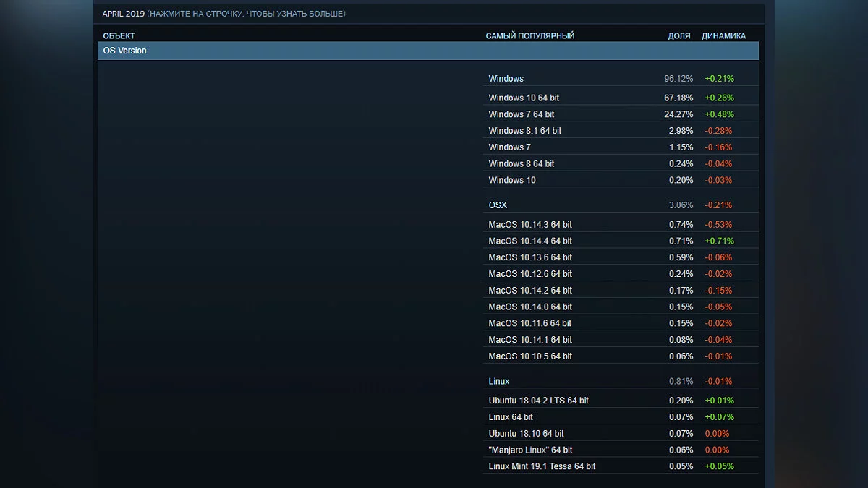Select the ОБЪЕКТ column header
The width and height of the screenshot is (868, 488).
point(119,35)
